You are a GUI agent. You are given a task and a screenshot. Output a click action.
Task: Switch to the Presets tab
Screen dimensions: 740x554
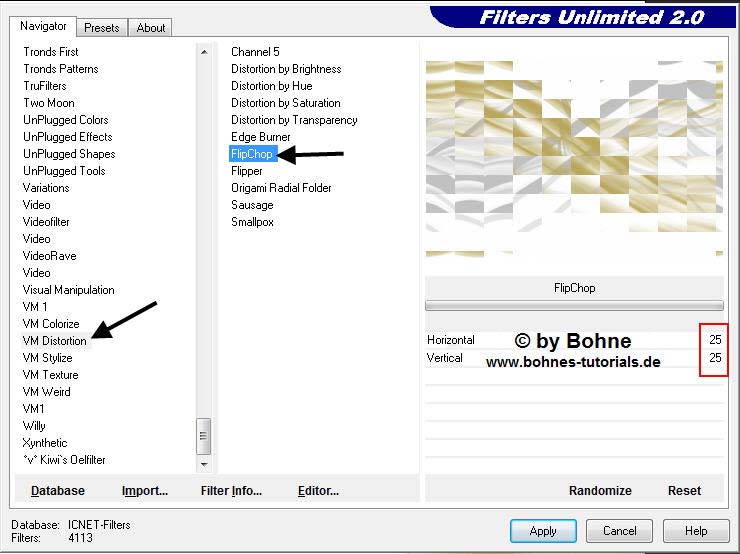pyautogui.click(x=102, y=28)
